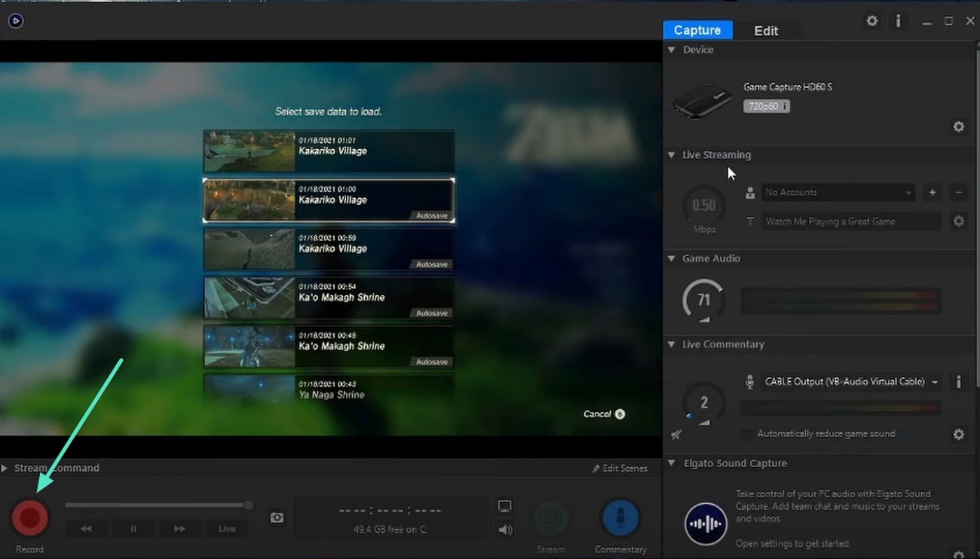
Task: Click the Elgato logo at top left
Action: (x=15, y=21)
